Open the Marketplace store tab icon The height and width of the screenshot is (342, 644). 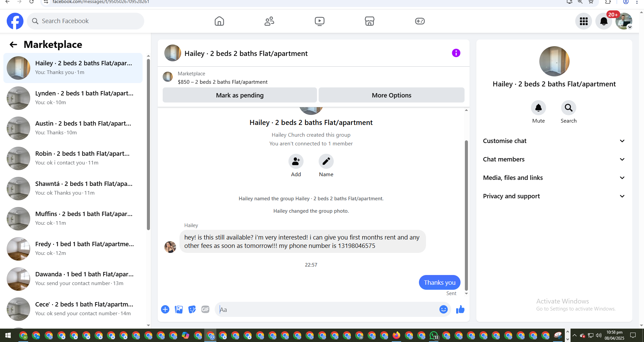[x=370, y=21]
